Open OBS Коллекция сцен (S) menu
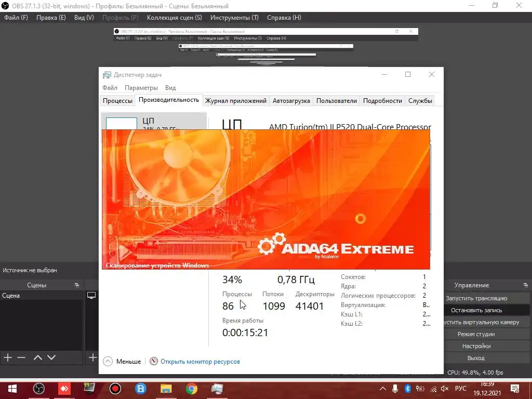Screen dimensions: 532x399 (174, 18)
